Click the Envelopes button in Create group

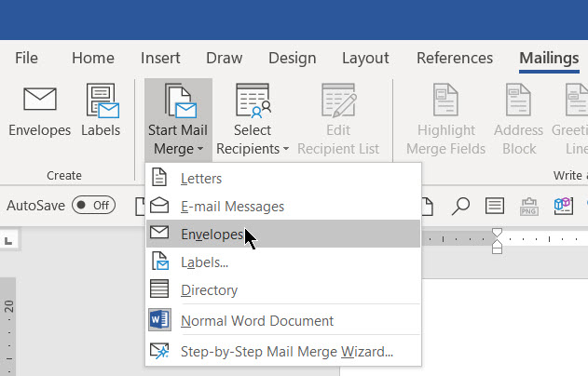[40, 112]
